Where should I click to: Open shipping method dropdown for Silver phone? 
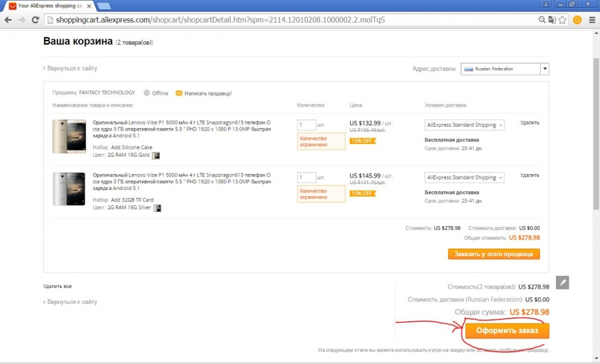[464, 177]
